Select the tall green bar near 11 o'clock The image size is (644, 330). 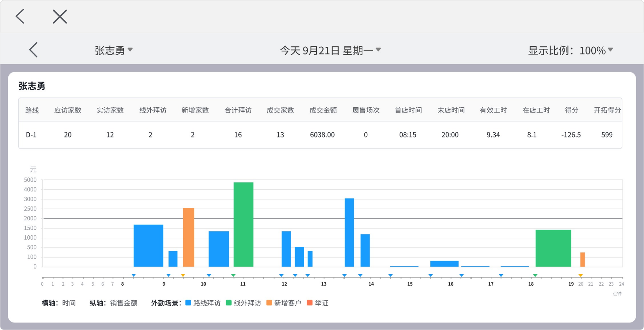point(243,224)
